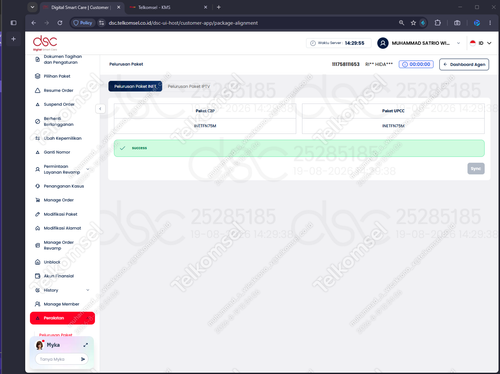Click the green success message
This screenshot has height=374, width=500.
(x=299, y=148)
